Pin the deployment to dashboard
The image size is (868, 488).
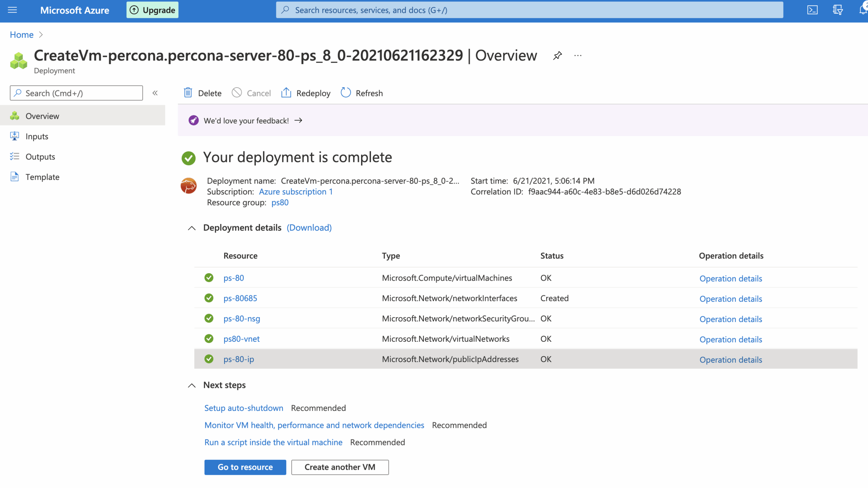point(557,55)
